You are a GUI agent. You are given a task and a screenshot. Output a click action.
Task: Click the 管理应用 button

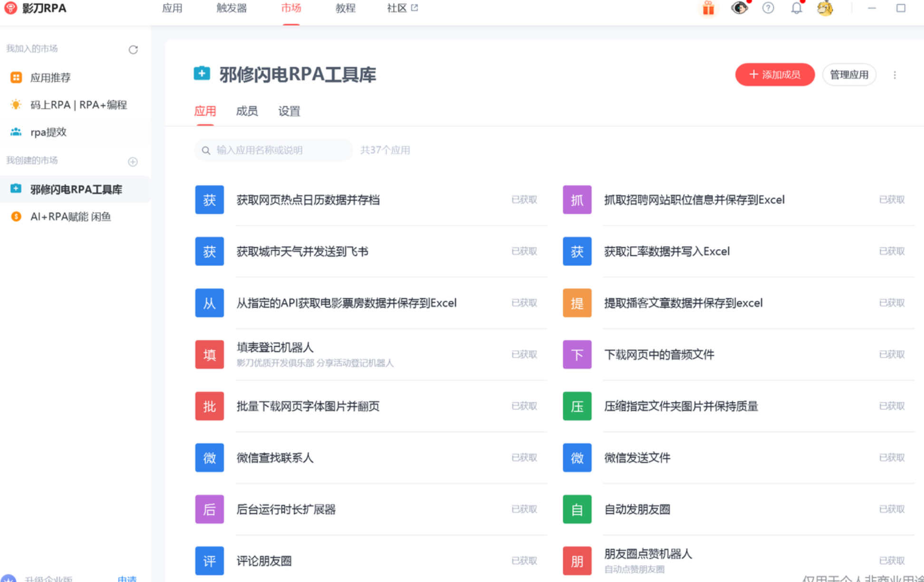click(x=849, y=75)
